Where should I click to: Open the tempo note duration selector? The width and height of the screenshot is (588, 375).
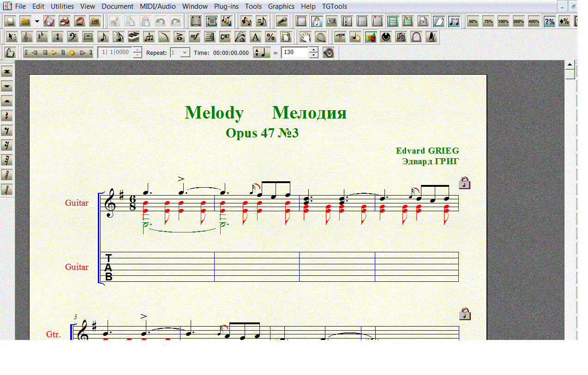coord(261,53)
